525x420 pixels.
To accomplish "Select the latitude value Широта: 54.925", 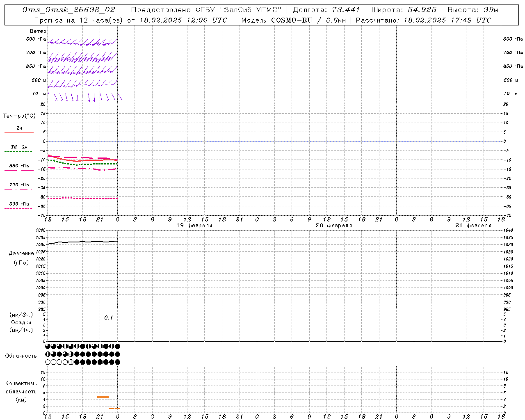I will [404, 10].
